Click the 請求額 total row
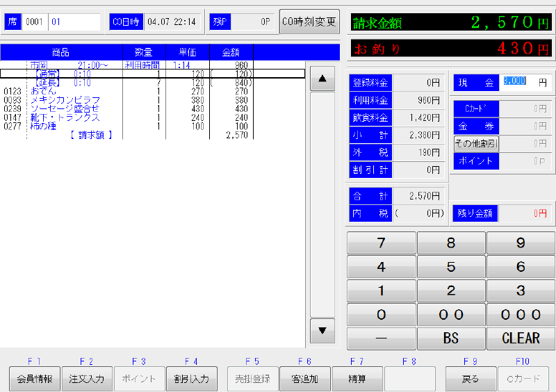 tap(152, 135)
